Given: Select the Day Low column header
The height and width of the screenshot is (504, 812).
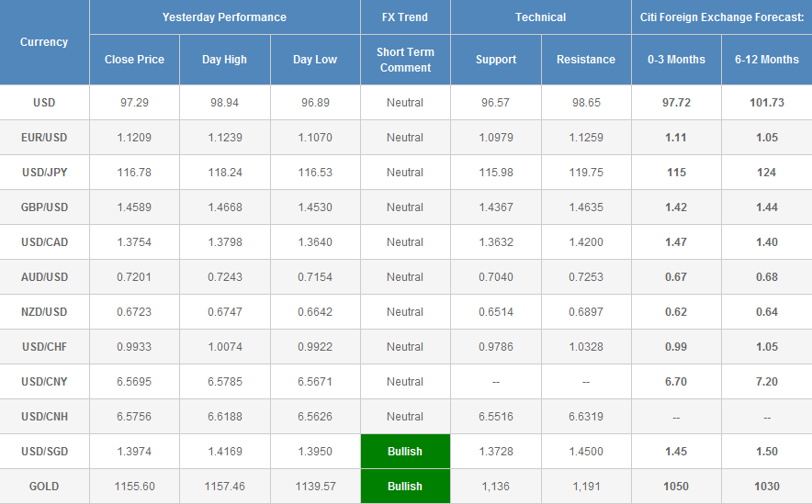Looking at the screenshot, I should 315,60.
